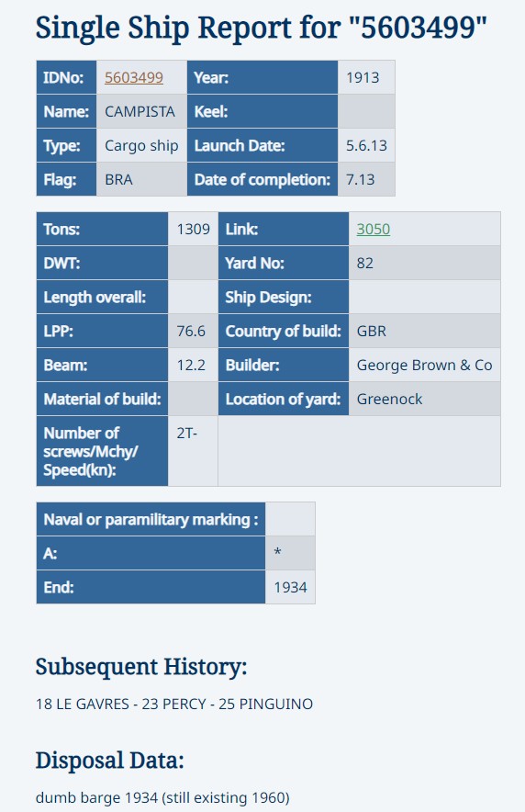Click the BRA flag value
This screenshot has height=812, width=525.
(118, 180)
